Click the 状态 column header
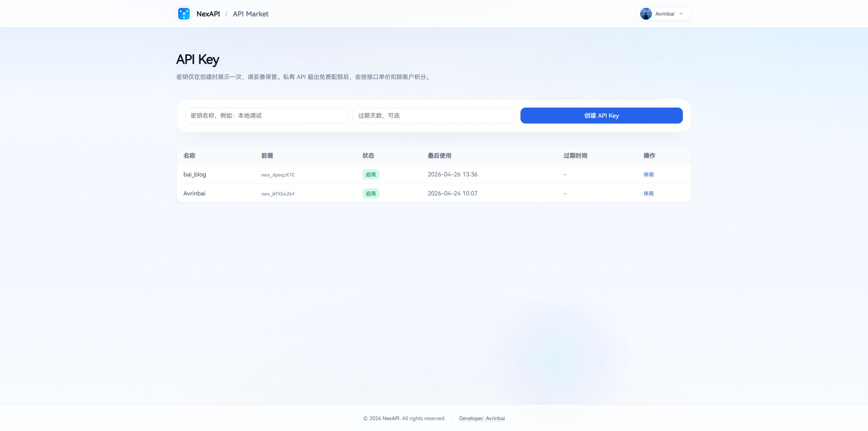Image resolution: width=868 pixels, height=431 pixels. 368,156
